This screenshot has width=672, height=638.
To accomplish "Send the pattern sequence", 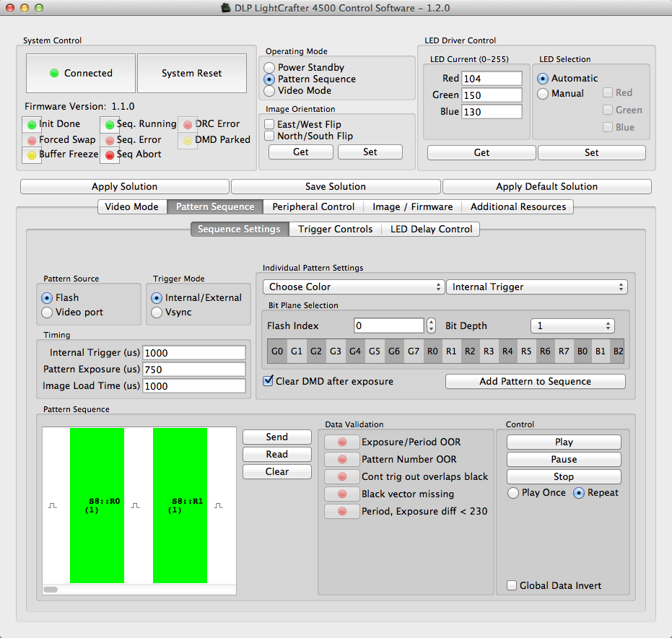I will pos(277,437).
